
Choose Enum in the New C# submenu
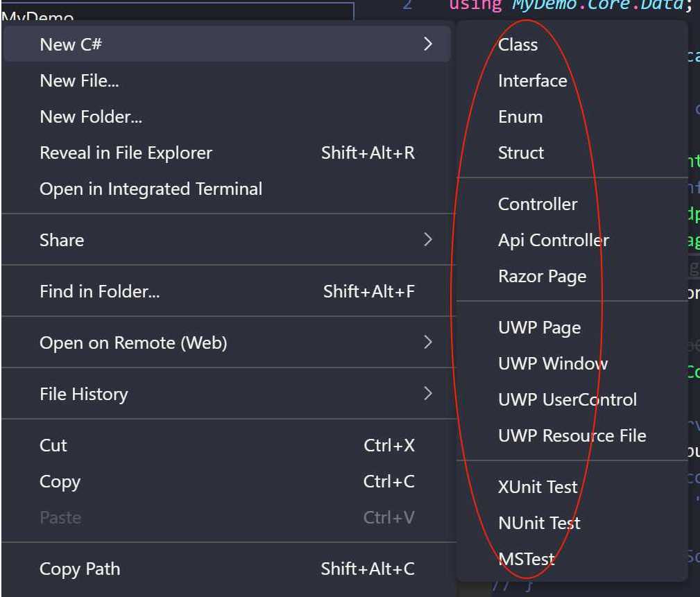pyautogui.click(x=520, y=116)
